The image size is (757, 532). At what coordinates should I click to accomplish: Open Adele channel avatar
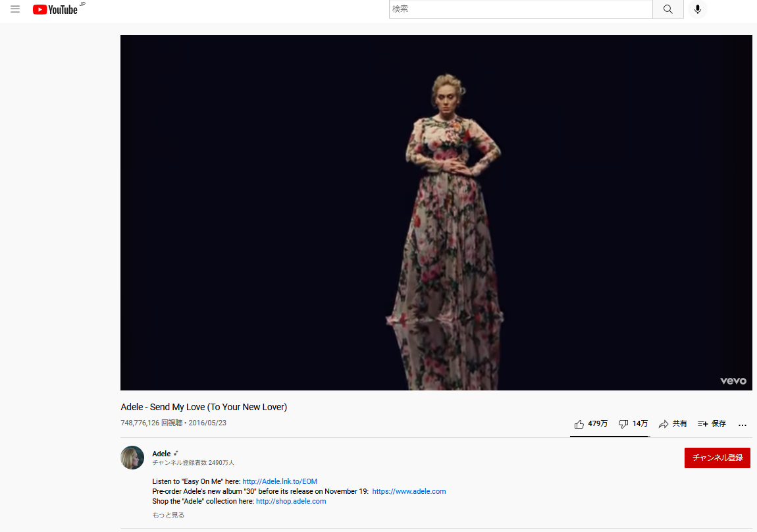click(132, 458)
